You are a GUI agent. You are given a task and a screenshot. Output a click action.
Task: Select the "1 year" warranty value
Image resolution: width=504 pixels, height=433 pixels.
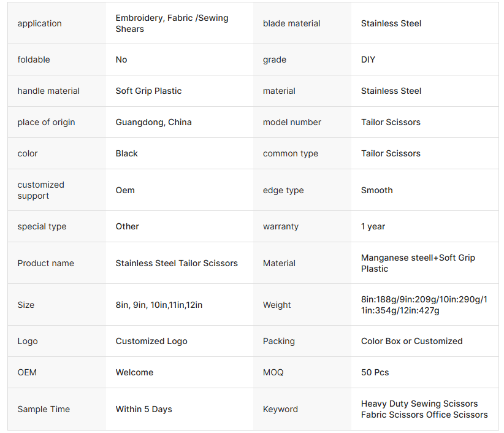click(x=373, y=226)
